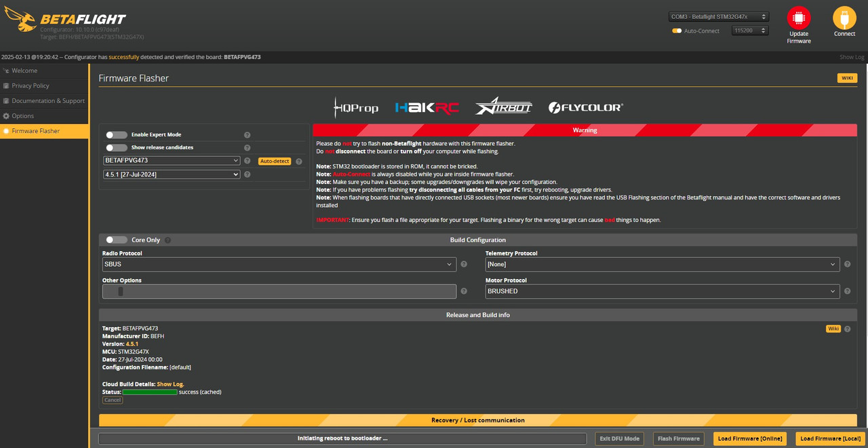The height and width of the screenshot is (448, 868).
Task: Open the Telemetry Protocol dropdown
Action: tap(663, 264)
